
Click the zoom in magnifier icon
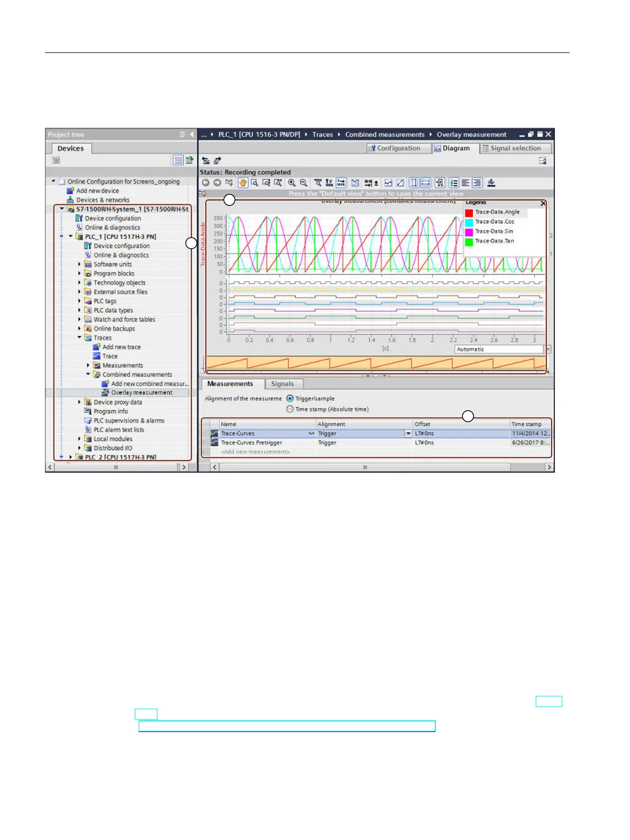tap(291, 183)
